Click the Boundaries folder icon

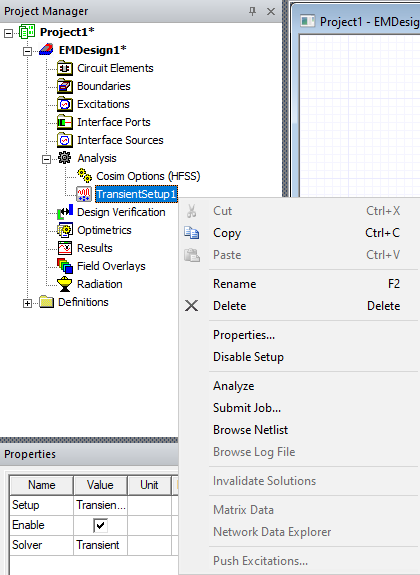pos(65,86)
